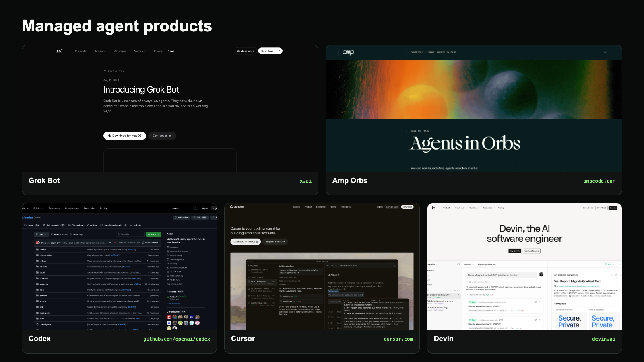Viewport: 644px width, 362px height.
Task: Open the Issues tab in Codex repo
Action: pyautogui.click(x=32, y=225)
